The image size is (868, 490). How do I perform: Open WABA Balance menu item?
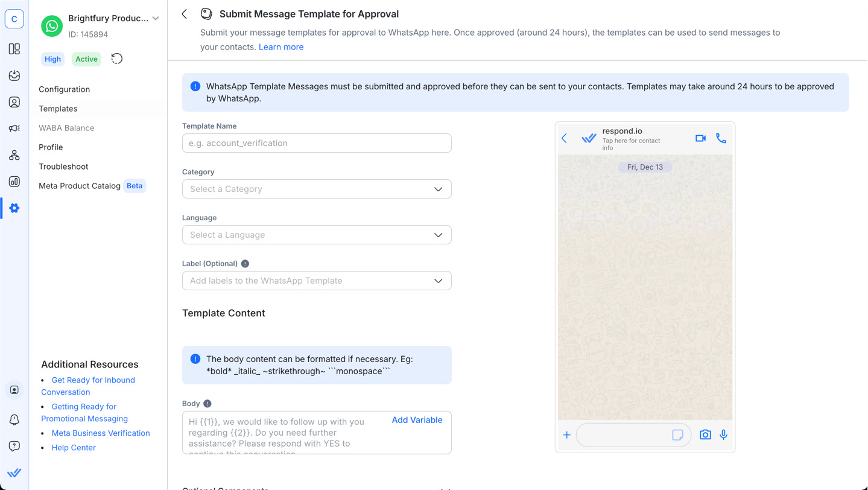tap(66, 128)
